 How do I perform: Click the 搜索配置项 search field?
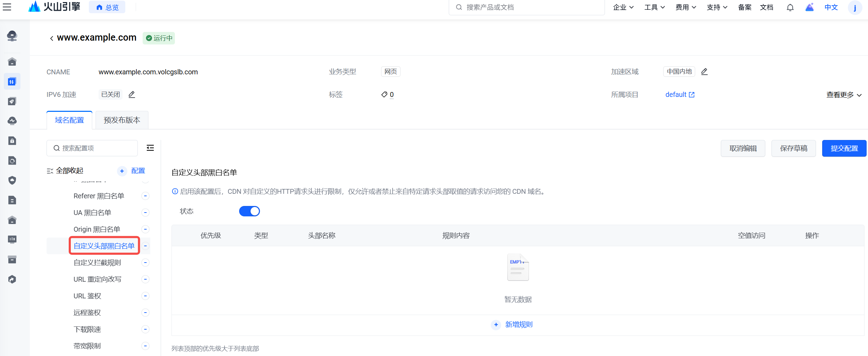point(92,148)
